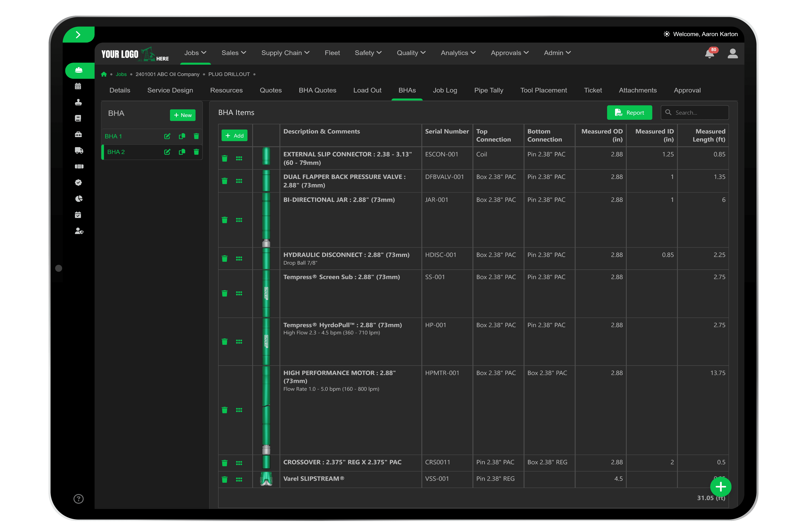This screenshot has width=812, height=531.
Task: Open the analytics pie chart sidebar icon
Action: (x=78, y=198)
